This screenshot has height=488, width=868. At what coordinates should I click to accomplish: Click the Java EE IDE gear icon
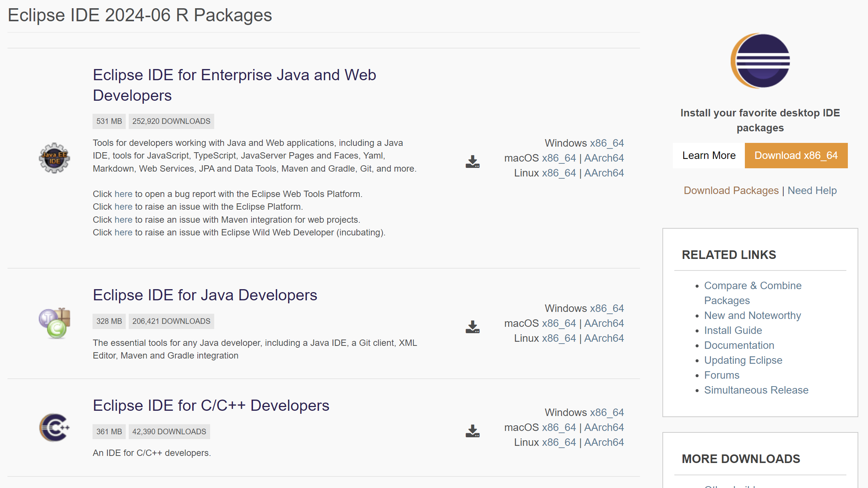point(54,158)
